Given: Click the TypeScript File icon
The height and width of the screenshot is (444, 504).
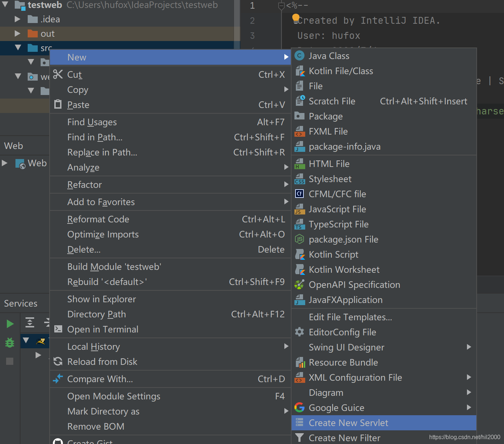Looking at the screenshot, I should coord(299,224).
